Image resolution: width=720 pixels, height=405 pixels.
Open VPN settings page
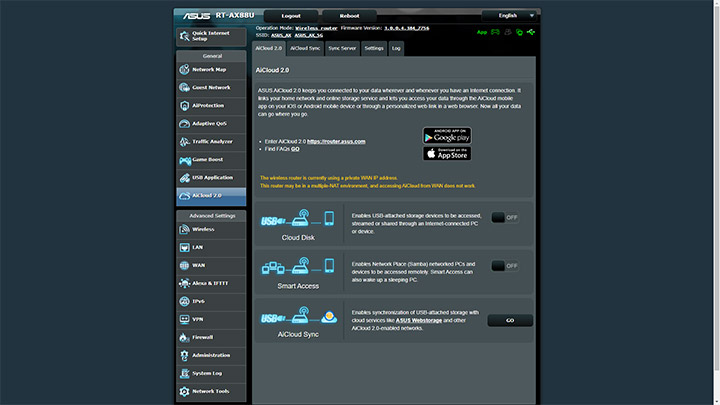[211, 320]
